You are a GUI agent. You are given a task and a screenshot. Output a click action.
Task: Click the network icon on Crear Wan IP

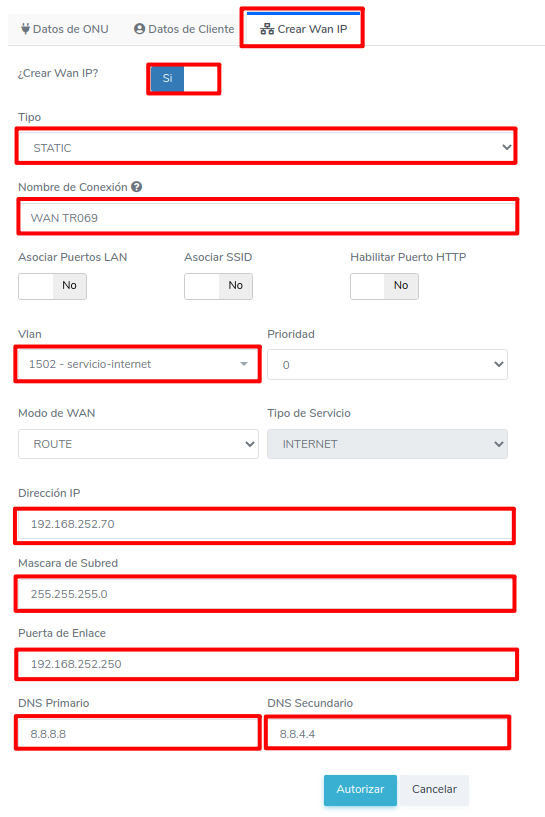click(x=267, y=29)
